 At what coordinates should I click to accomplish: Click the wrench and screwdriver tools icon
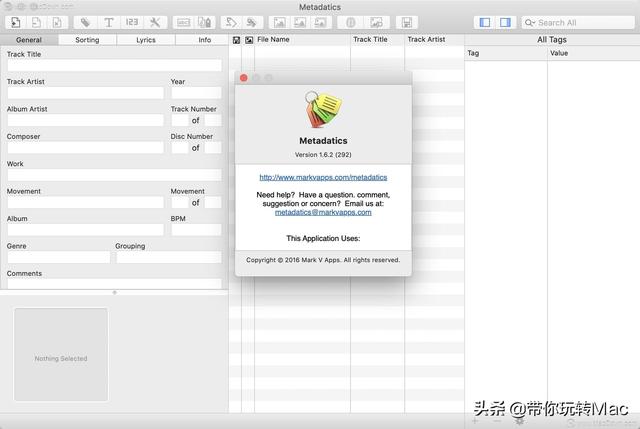pos(155,22)
